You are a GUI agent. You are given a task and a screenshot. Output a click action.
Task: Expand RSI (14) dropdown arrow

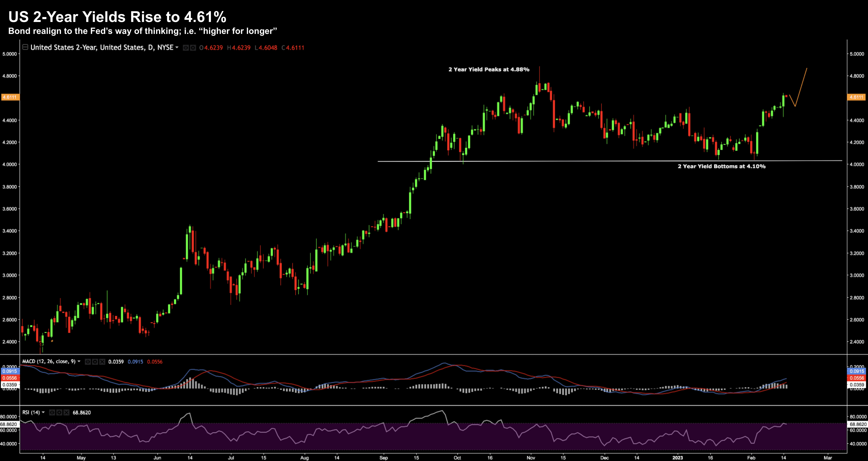pos(43,413)
